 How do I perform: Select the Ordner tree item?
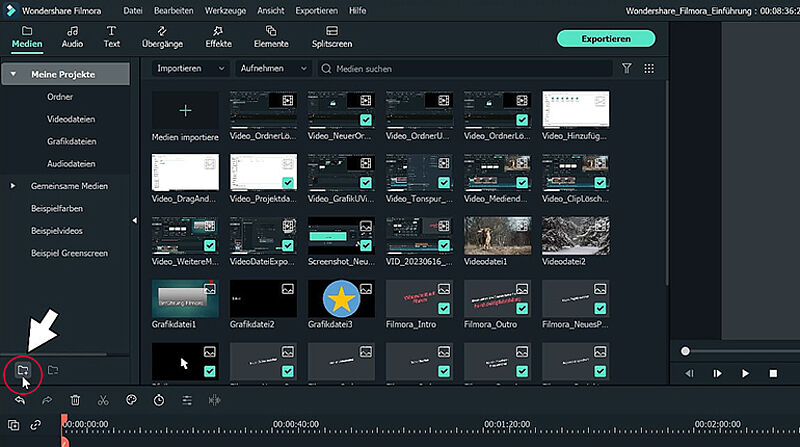coord(60,97)
